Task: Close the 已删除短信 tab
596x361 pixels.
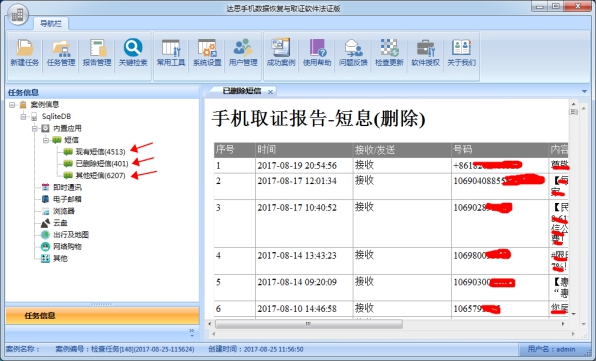Action: coord(270,92)
